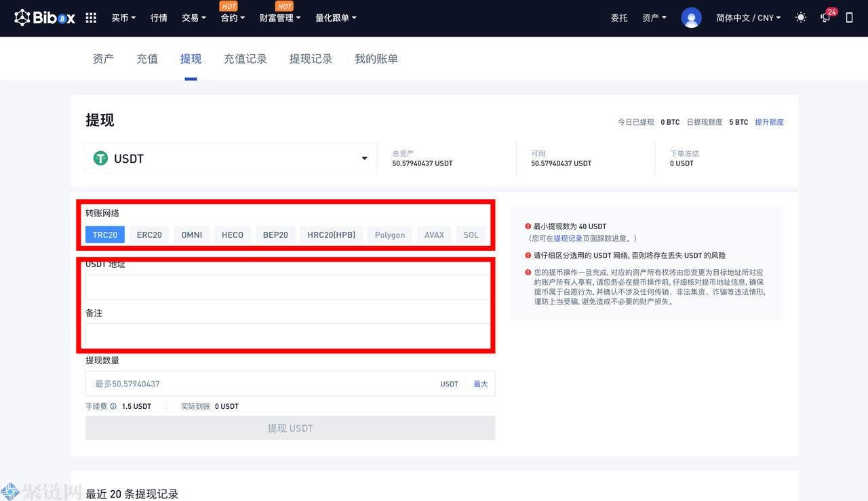The width and height of the screenshot is (868, 501).
Task: Select the BEP20 network
Action: (275, 235)
